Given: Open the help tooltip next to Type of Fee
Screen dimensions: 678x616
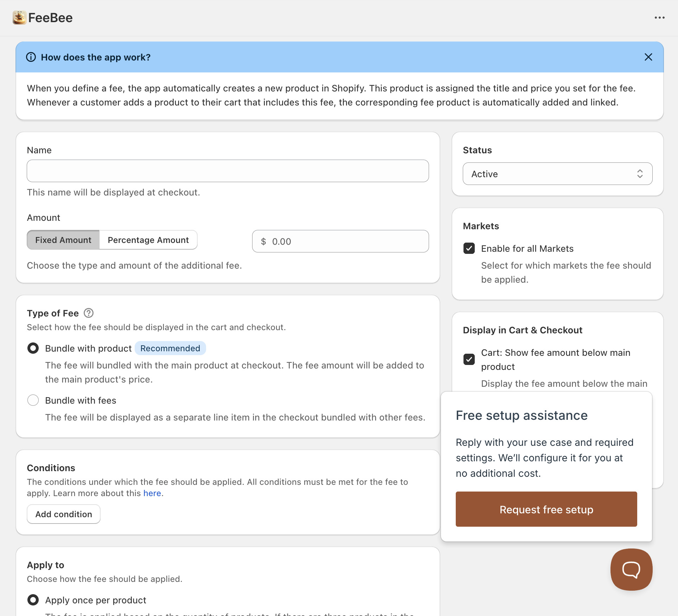Looking at the screenshot, I should [88, 313].
